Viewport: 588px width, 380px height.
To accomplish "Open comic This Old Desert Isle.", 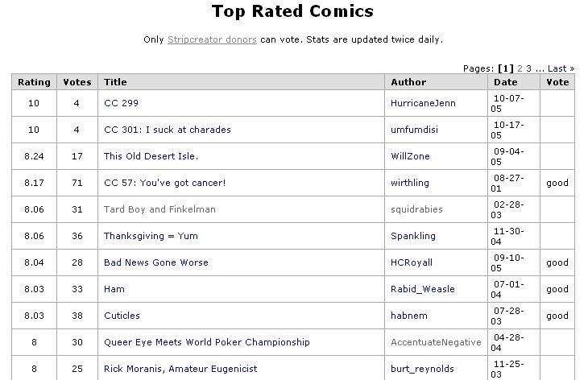I will 151,156.
